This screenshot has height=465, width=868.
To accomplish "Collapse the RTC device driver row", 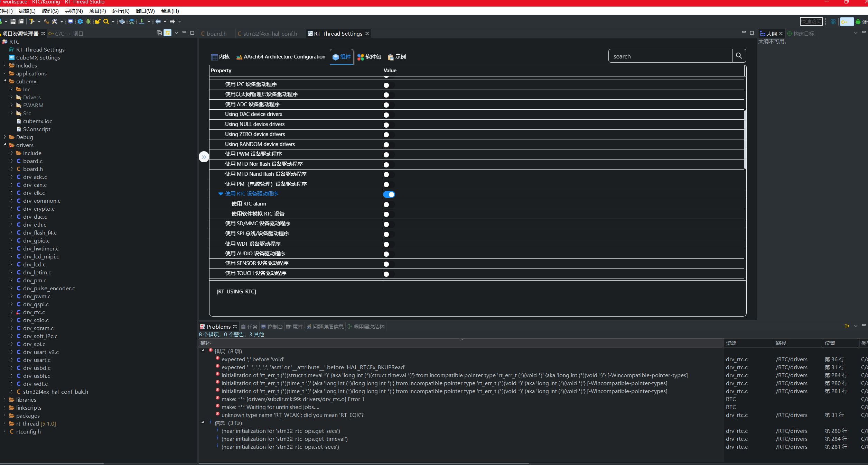I will 220,194.
